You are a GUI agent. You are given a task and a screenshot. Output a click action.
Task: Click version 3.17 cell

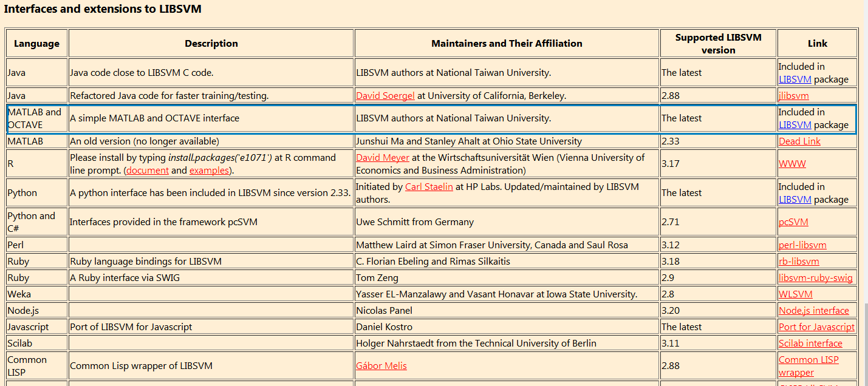719,163
